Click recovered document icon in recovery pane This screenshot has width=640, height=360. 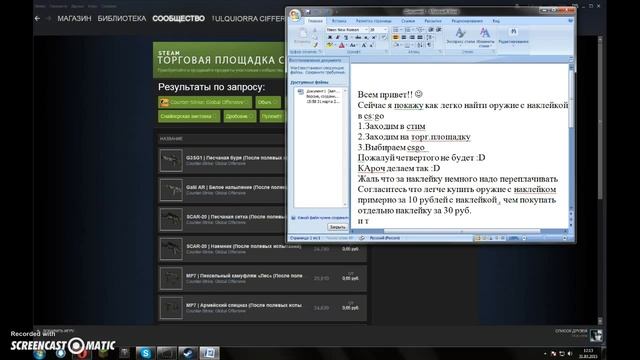[301, 92]
